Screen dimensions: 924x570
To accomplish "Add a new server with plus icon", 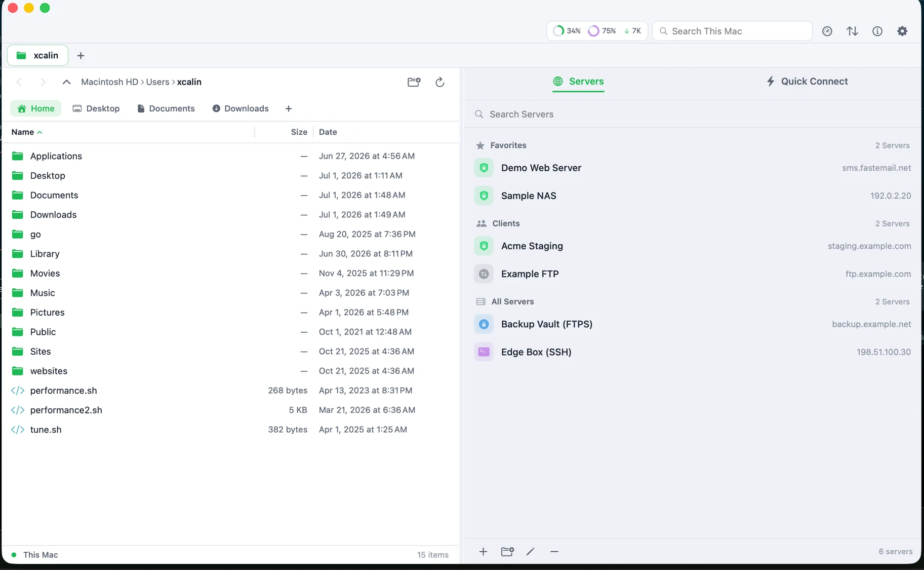I will point(483,551).
